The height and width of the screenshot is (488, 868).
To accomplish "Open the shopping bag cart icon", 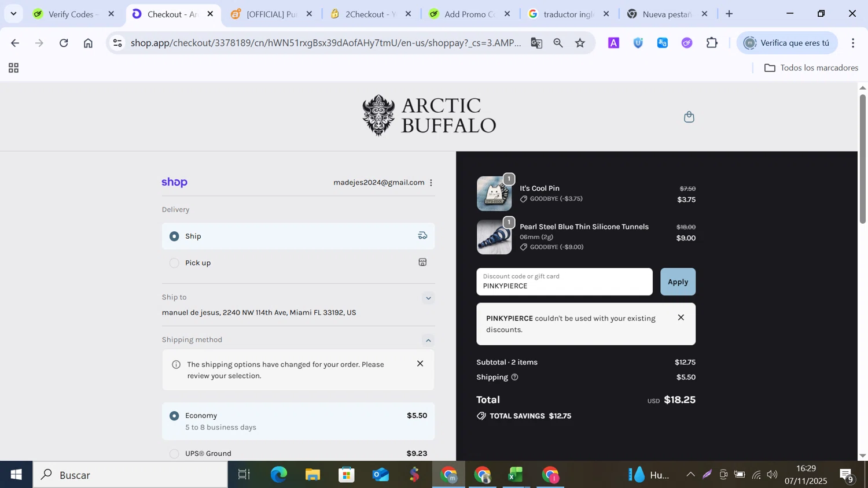I will tap(689, 117).
